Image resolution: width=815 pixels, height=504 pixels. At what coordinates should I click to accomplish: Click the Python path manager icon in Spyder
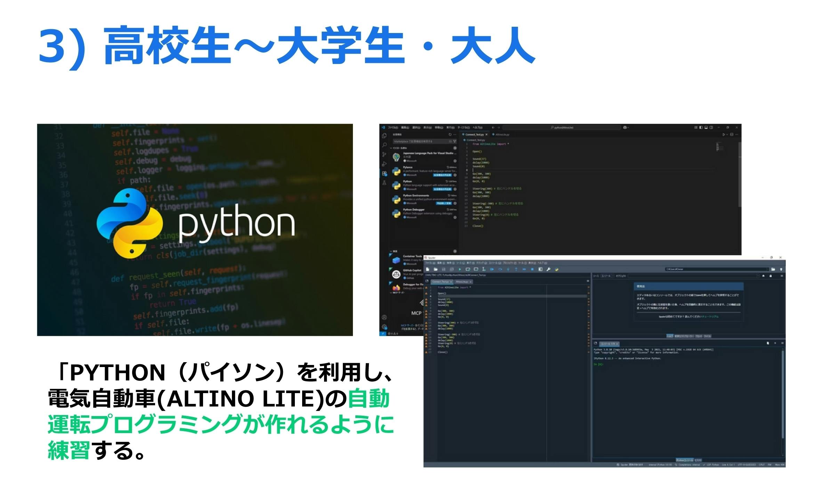(x=557, y=269)
